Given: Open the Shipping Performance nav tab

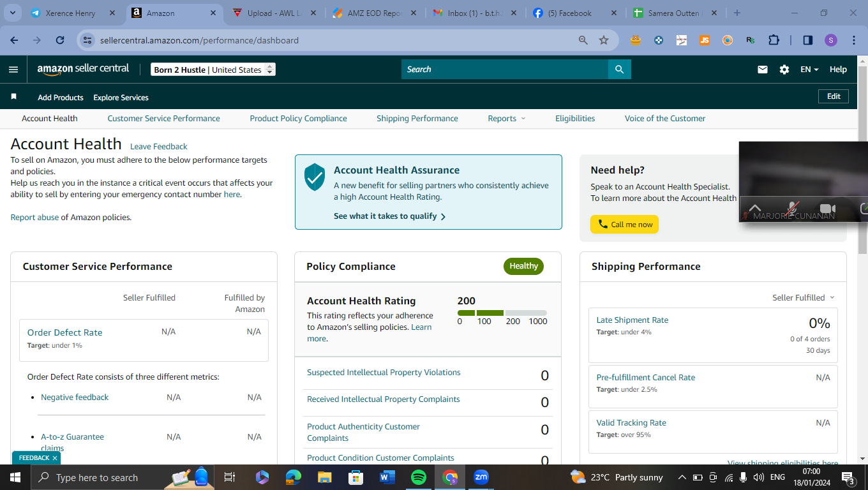Looking at the screenshot, I should 417,119.
